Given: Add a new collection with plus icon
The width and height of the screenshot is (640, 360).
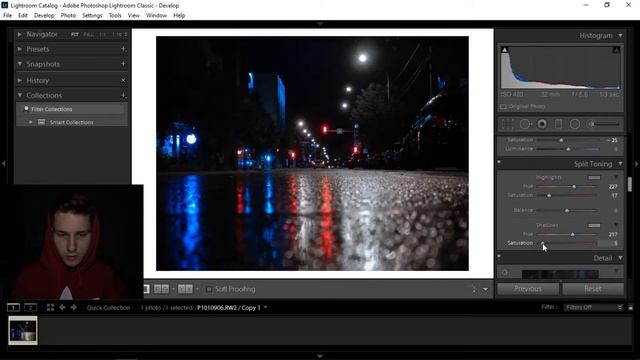Looking at the screenshot, I should [123, 96].
